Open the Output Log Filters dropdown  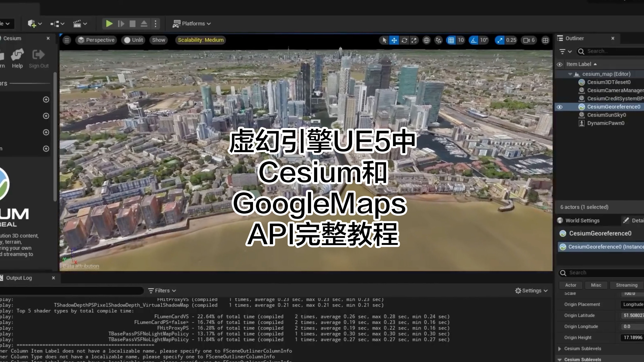click(162, 291)
